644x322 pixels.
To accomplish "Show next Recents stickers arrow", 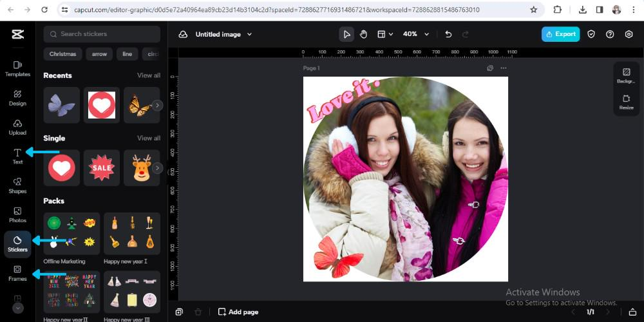I will pyautogui.click(x=157, y=106).
